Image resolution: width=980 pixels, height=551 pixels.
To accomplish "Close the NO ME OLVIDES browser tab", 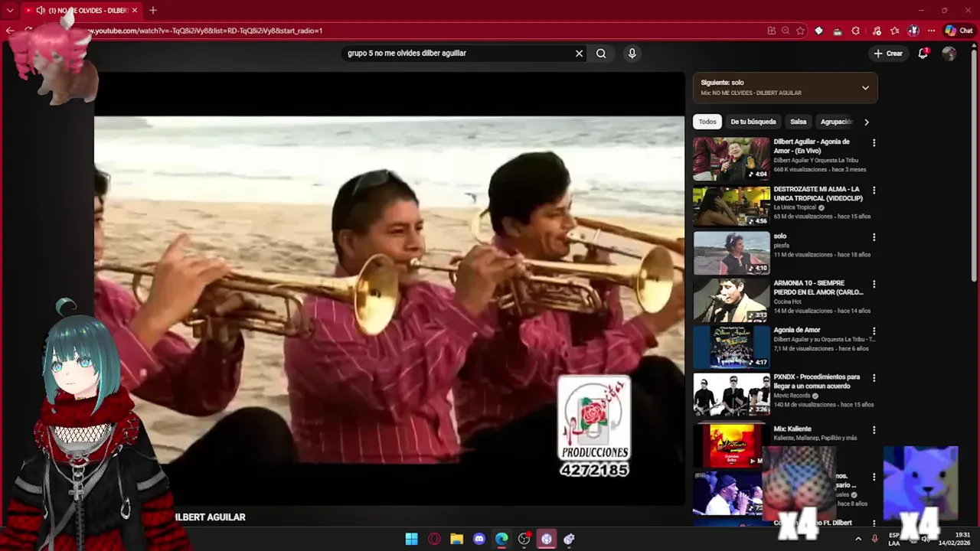I will click(x=135, y=11).
